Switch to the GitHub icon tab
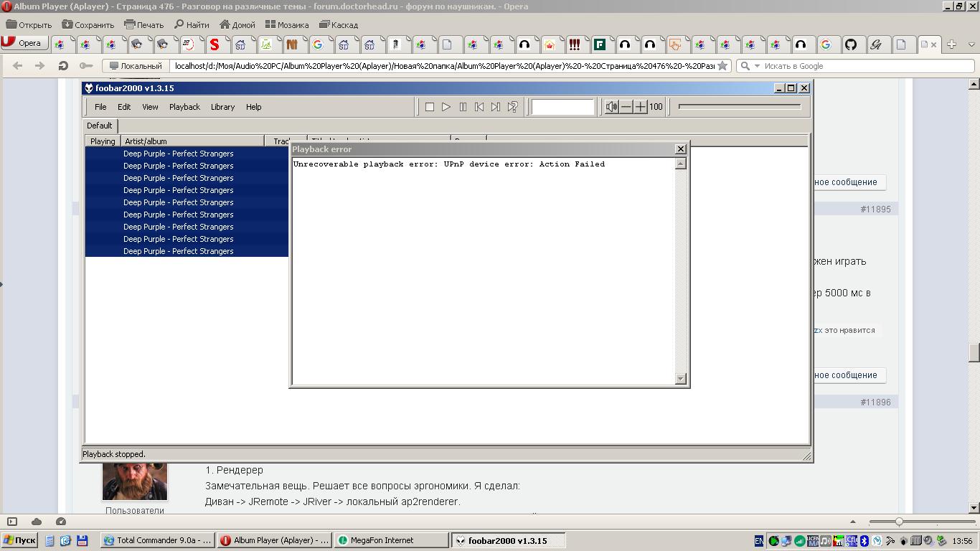The height and width of the screenshot is (551, 980). [850, 44]
